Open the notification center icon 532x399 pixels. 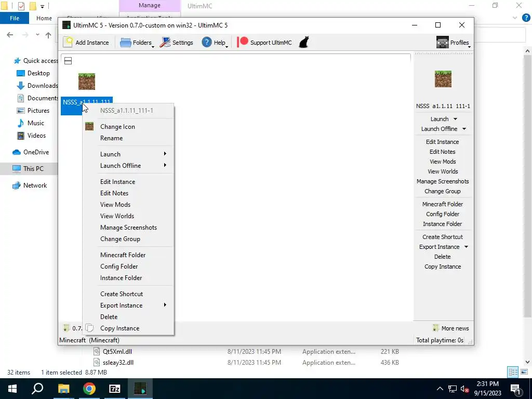(515, 389)
